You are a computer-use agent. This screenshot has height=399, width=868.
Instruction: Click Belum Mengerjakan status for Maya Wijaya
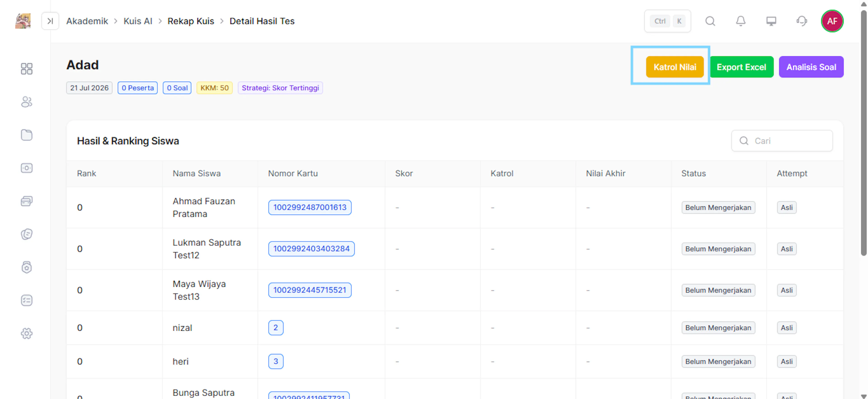tap(718, 290)
